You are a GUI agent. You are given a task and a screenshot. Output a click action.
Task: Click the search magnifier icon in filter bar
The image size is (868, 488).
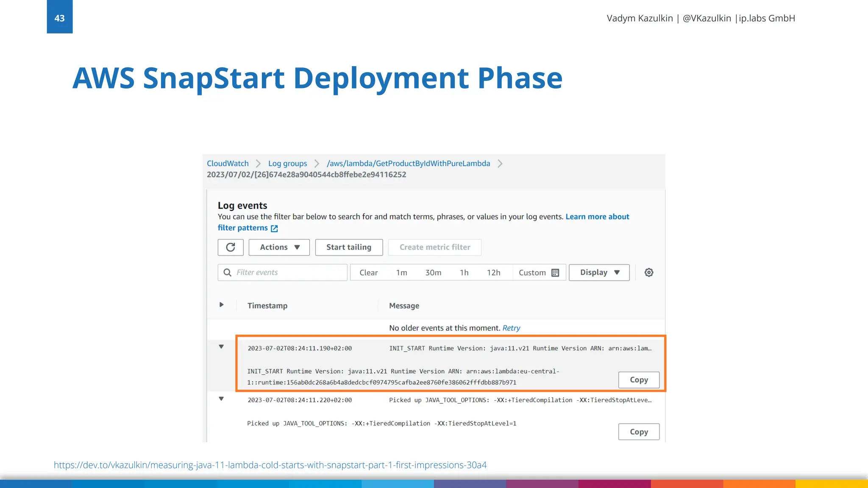point(228,272)
